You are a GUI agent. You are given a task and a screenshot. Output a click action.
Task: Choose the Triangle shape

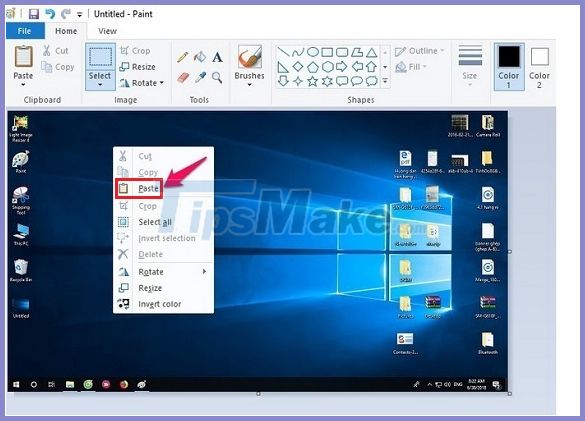pos(372,52)
